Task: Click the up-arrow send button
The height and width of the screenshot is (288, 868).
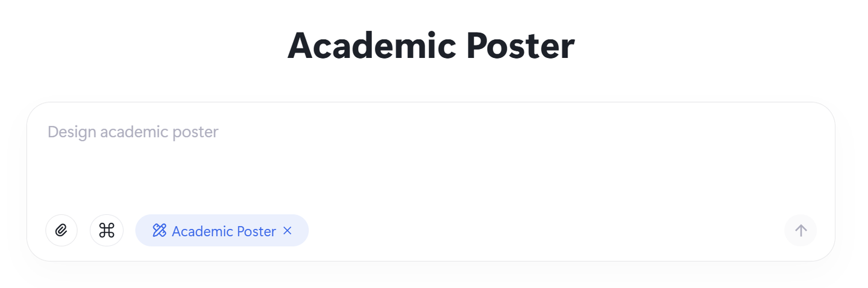Action: 800,231
